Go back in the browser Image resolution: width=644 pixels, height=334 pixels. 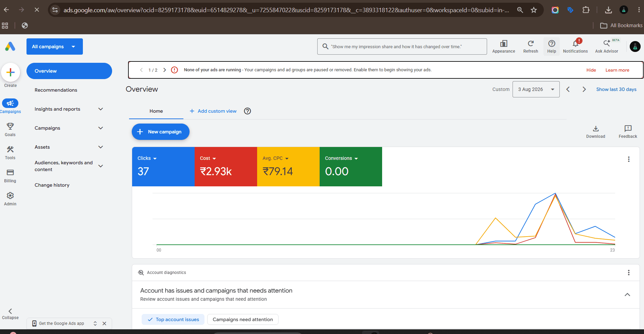coord(6,10)
